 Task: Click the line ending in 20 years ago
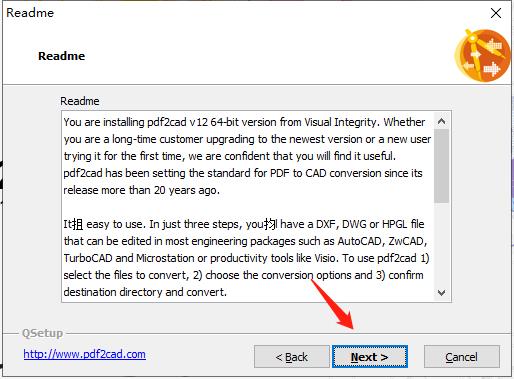pos(142,190)
